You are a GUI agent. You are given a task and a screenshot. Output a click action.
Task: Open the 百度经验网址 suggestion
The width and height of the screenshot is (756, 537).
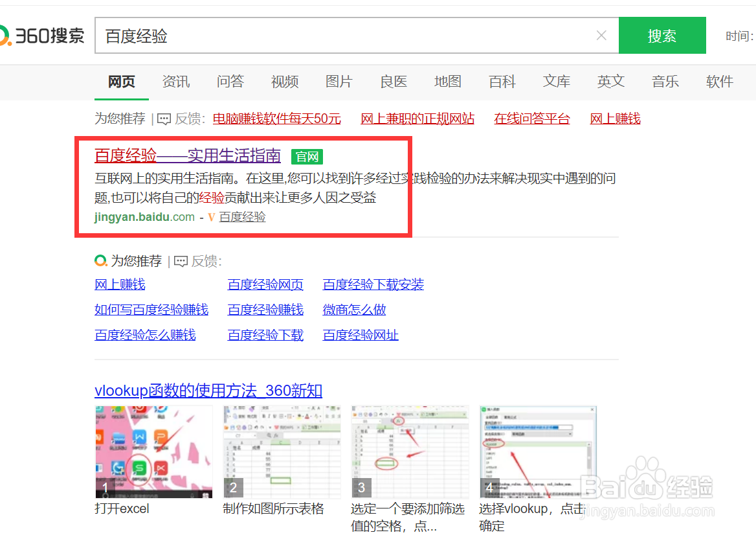point(361,335)
